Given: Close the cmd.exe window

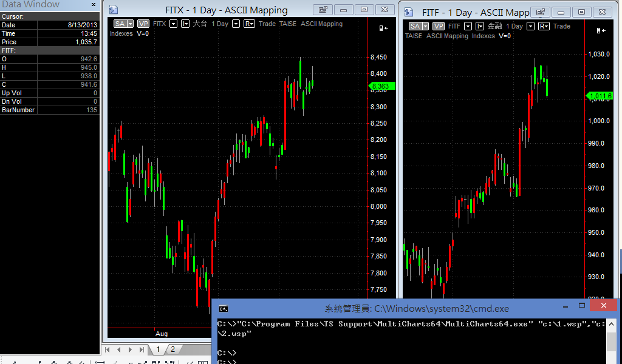Looking at the screenshot, I should click(603, 305).
